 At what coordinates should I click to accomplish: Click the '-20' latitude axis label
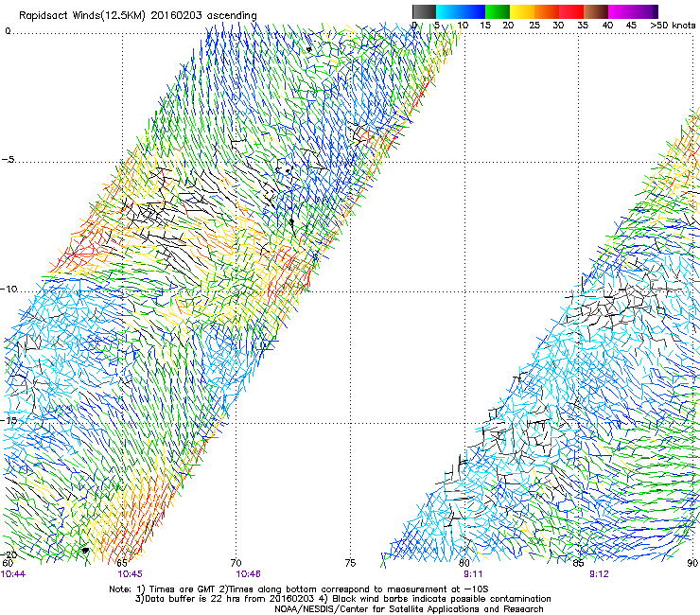(9, 554)
